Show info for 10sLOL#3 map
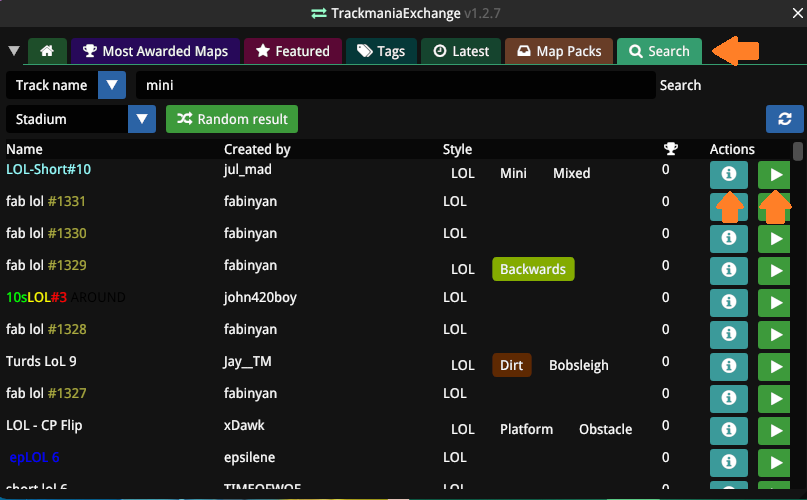Image resolution: width=807 pixels, height=500 pixels. [729, 303]
